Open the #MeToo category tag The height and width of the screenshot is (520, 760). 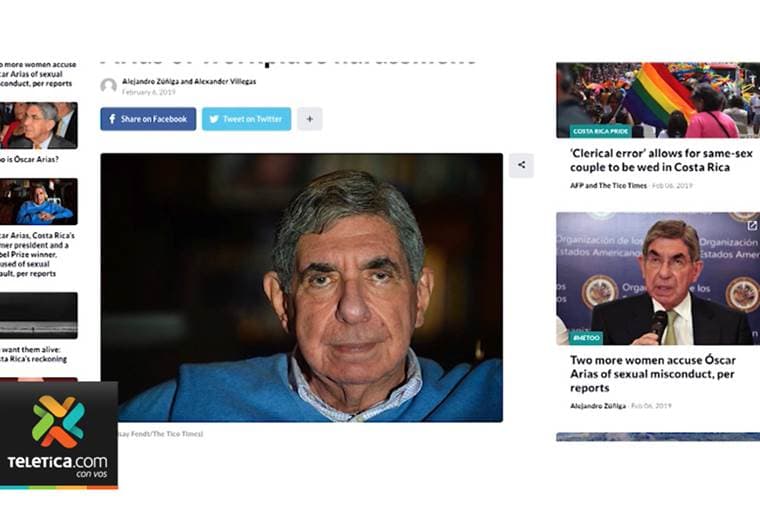pyautogui.click(x=586, y=338)
